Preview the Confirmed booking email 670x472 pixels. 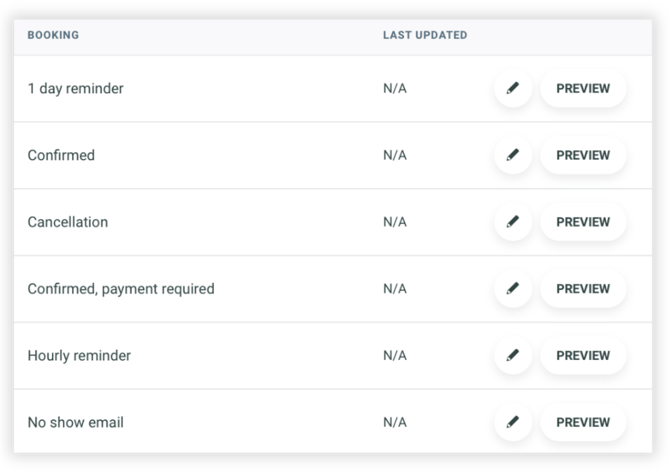click(583, 155)
